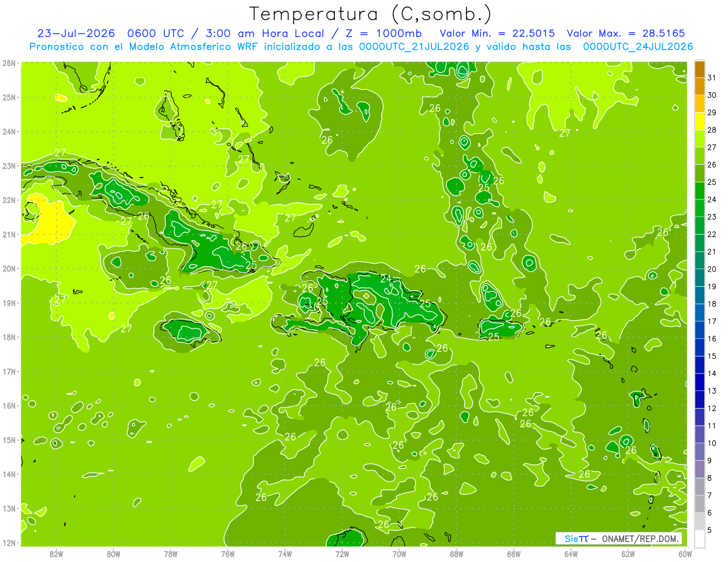Viewport: 728px width, 562px height.
Task: Click the dark green cool area over Jamaica
Action: click(188, 333)
